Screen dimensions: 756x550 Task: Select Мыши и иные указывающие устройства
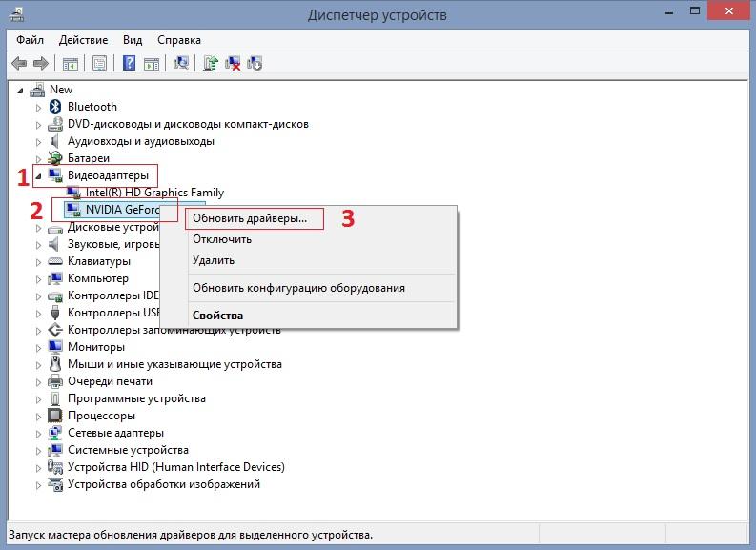click(x=174, y=364)
